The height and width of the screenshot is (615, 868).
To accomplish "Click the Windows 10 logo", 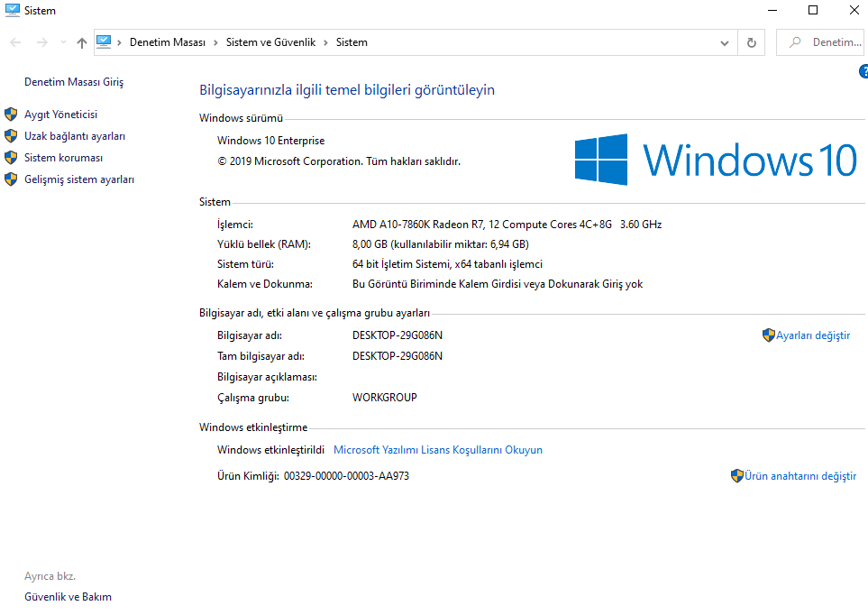I will tap(715, 160).
